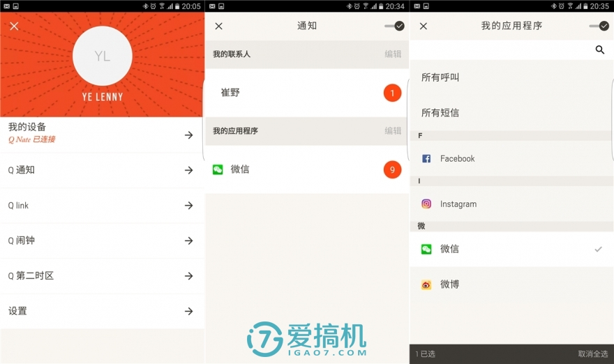The width and height of the screenshot is (614, 364).
Task: Select the 我的设备 menu row
Action: pyautogui.click(x=102, y=135)
